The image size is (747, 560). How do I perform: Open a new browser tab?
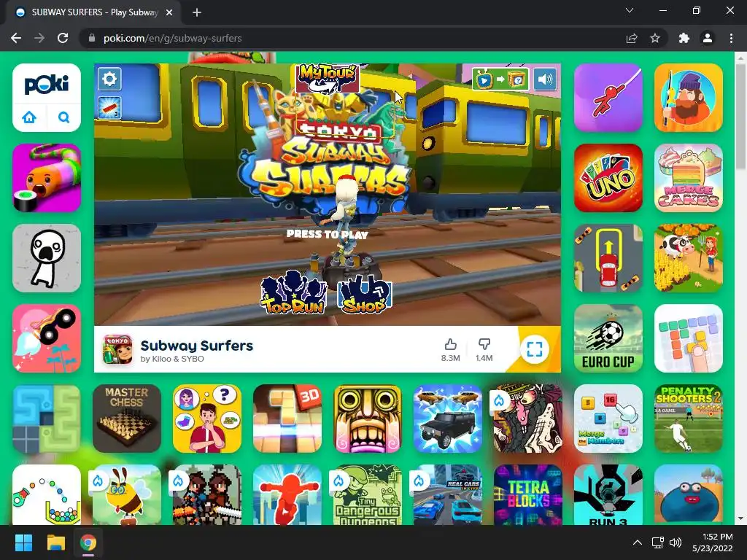(x=197, y=12)
